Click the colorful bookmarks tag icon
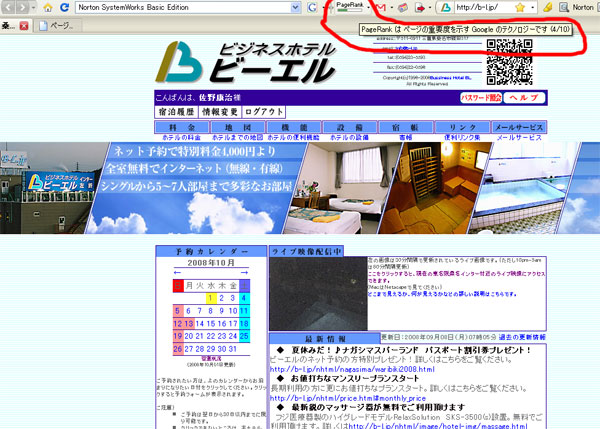Image resolution: width=600 pixels, height=429 pixels. pyautogui.click(x=403, y=7)
